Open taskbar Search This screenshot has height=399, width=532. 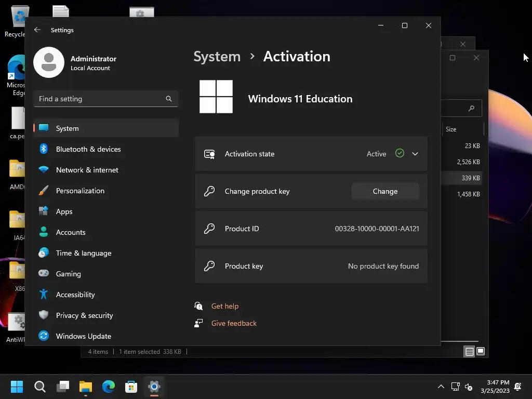coord(39,387)
